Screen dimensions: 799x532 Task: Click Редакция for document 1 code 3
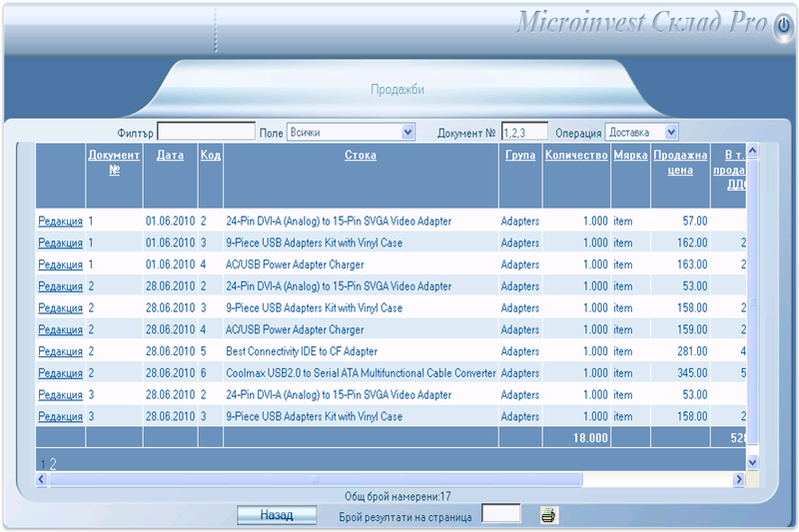[x=60, y=243]
